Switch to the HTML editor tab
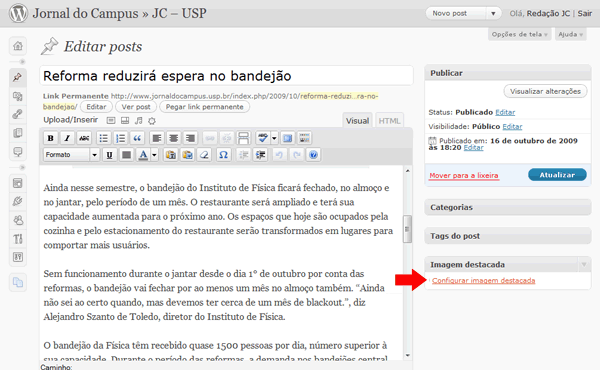600x370 pixels. point(389,121)
